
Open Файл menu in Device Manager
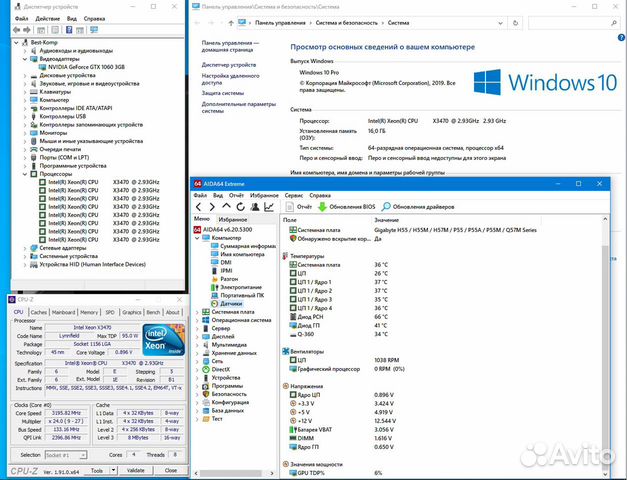[21, 19]
